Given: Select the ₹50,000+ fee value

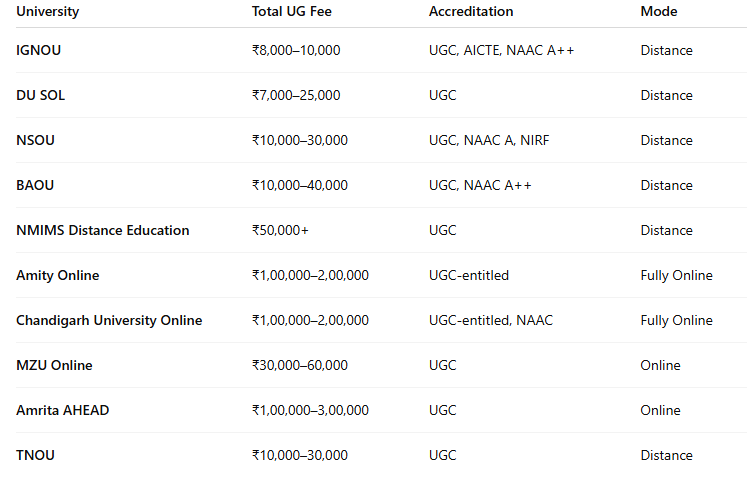Looking at the screenshot, I should tap(280, 230).
